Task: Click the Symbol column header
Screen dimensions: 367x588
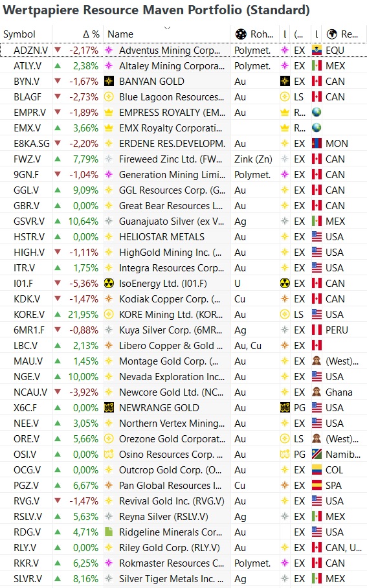Action: (x=19, y=34)
